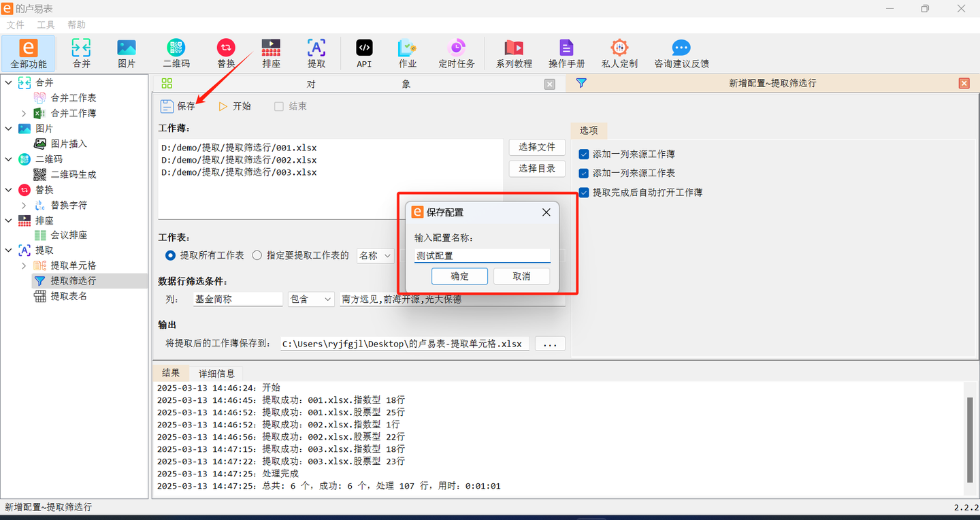Viewport: 980px width, 520px height.
Task: Close the 新增配置~提取筛选行 tab
Action: [x=964, y=83]
